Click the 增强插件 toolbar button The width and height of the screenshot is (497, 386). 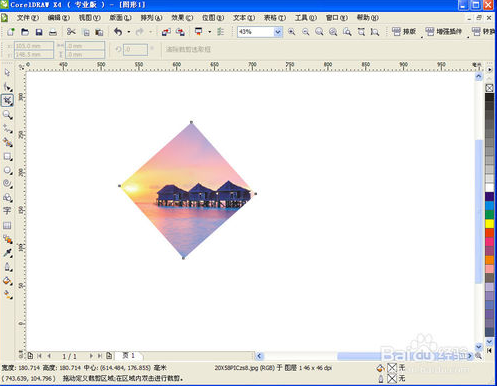(x=444, y=32)
